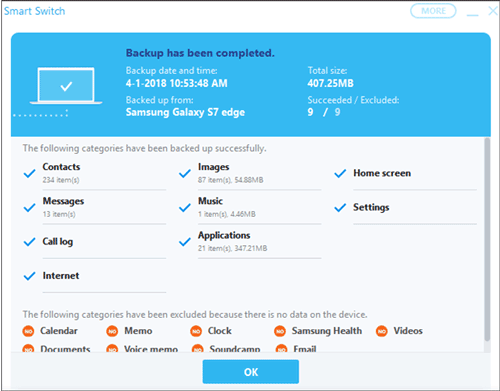This screenshot has height=391, width=500.
Task: Click the excluded Videos label
Action: [408, 331]
